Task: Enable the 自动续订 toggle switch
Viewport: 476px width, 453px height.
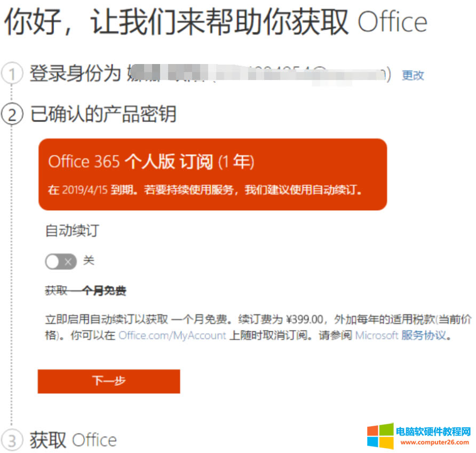Action: pyautogui.click(x=61, y=261)
